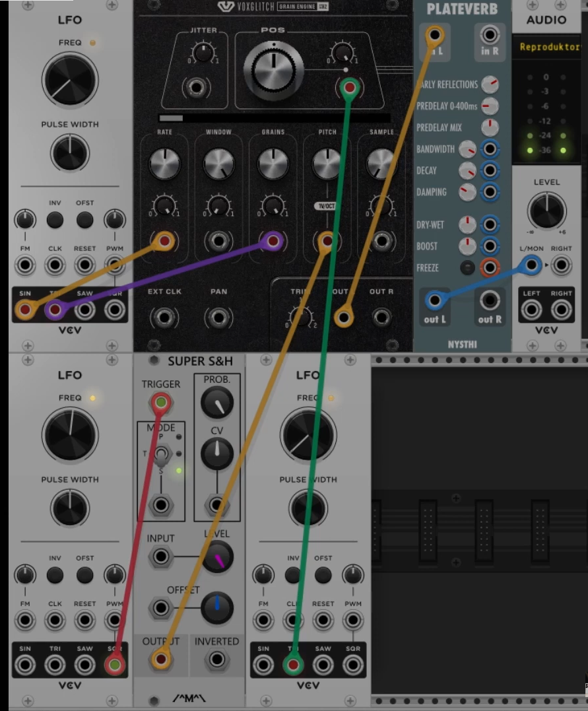Click the PREDELAY MIX knob on Plateverb
Viewport: 588px width, 711px height.
[490, 127]
